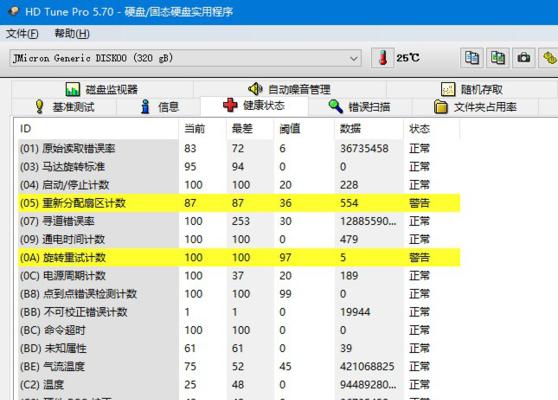This screenshot has width=558, height=400.
Task: Select the (0A) 旋转重试计数 warning row
Action: [x=239, y=257]
